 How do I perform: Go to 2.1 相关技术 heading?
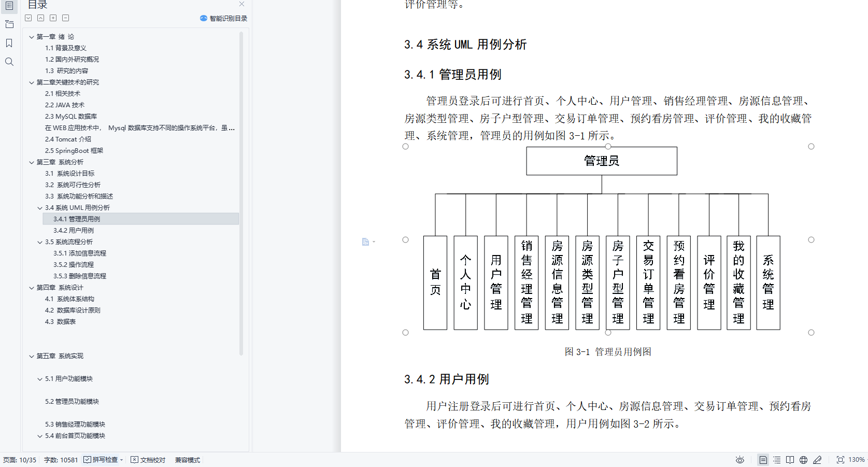(x=63, y=94)
